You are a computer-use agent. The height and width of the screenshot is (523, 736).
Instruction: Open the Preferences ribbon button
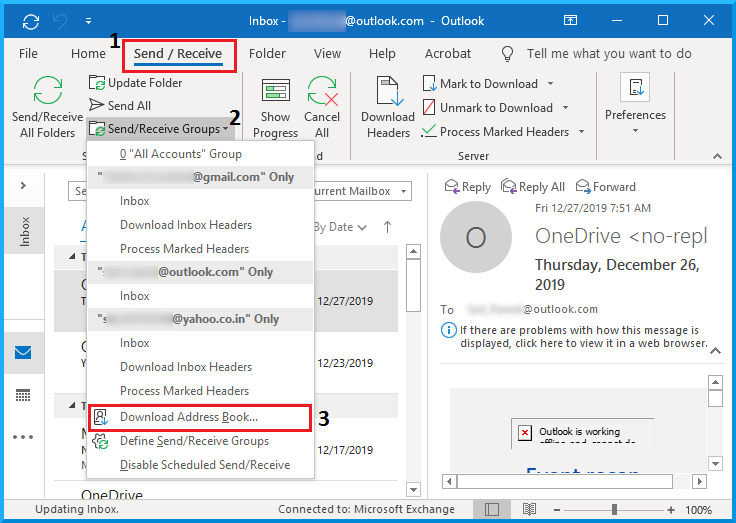pos(635,103)
